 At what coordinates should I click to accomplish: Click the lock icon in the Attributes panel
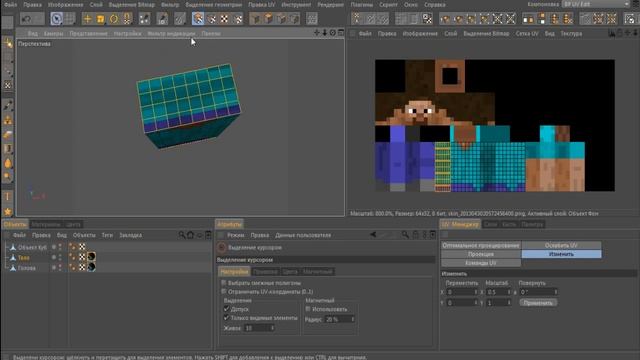point(416,235)
